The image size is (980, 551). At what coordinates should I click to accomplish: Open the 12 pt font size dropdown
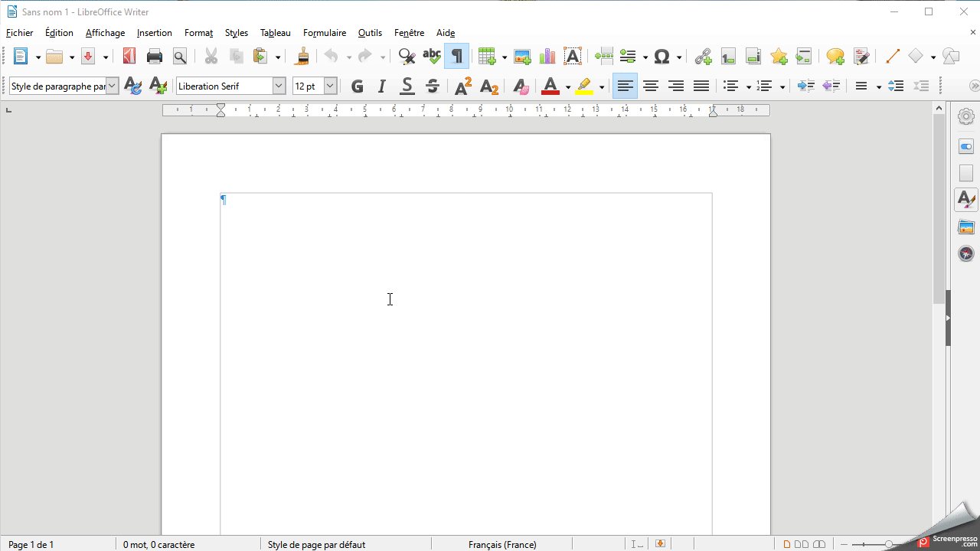click(330, 86)
